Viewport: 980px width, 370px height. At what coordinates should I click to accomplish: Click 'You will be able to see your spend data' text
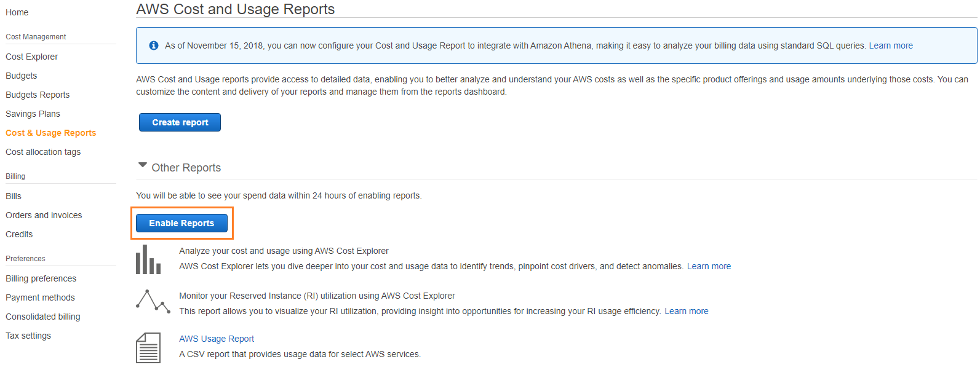coord(279,195)
